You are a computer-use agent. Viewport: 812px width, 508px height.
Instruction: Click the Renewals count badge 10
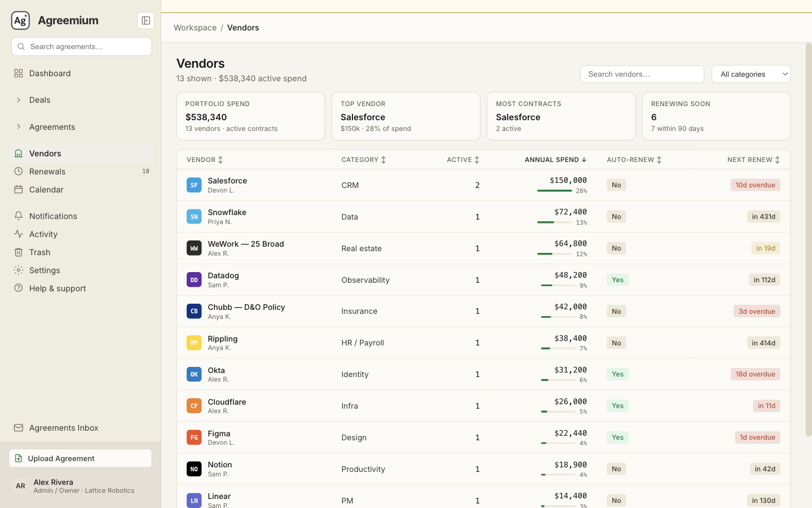(145, 172)
